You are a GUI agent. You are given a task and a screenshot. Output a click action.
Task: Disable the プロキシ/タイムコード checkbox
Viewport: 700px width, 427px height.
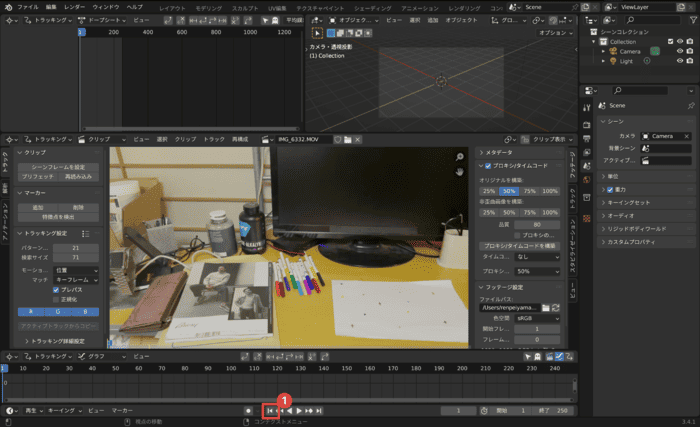pyautogui.click(x=487, y=166)
